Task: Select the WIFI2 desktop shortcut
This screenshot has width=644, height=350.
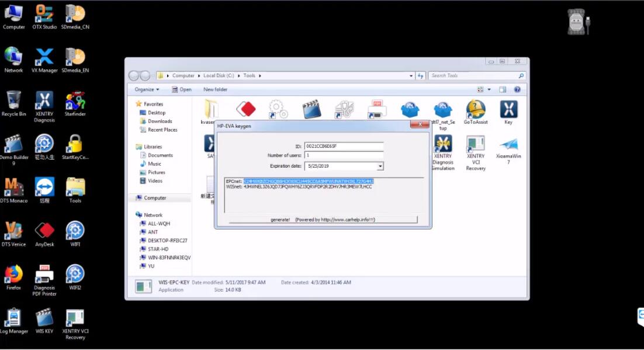Action: click(x=75, y=278)
